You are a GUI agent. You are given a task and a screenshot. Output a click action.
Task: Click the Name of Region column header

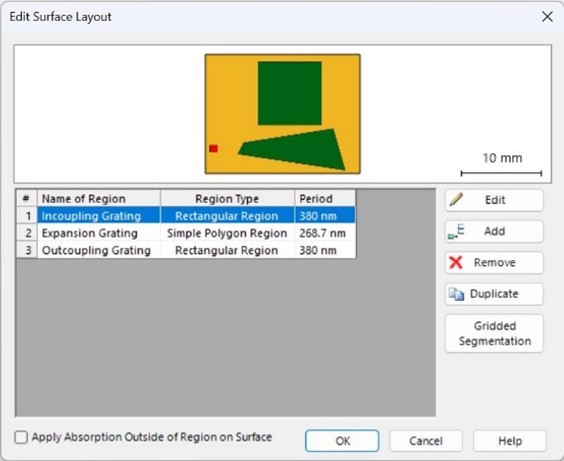point(99,198)
